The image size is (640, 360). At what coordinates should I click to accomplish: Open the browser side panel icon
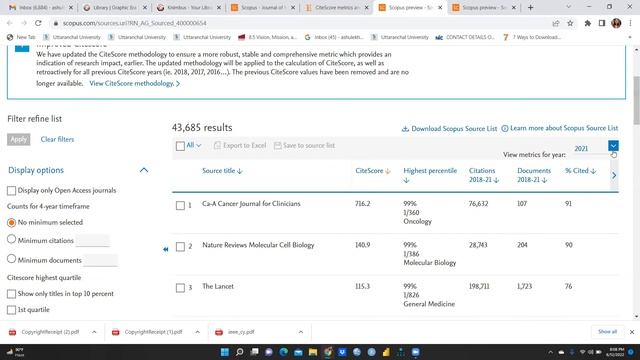click(602, 23)
